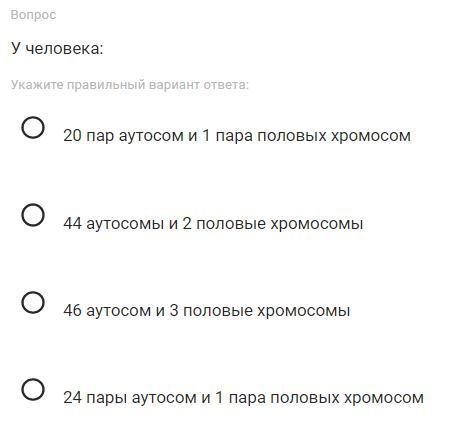
Task: Click the number "46" in the third answer
Action: click(72, 310)
